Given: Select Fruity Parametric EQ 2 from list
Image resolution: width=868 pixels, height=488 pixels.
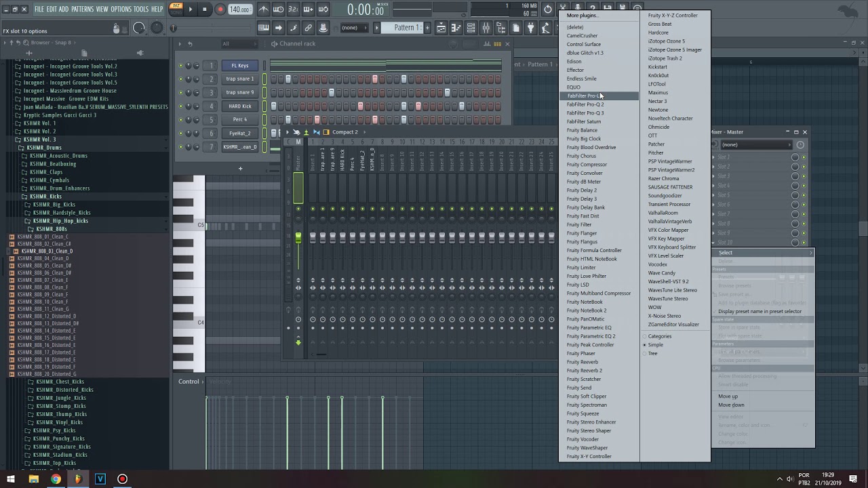Looking at the screenshot, I should pyautogui.click(x=591, y=336).
